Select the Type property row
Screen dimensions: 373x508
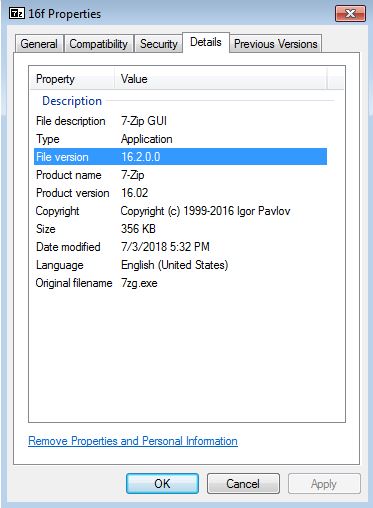pos(180,139)
